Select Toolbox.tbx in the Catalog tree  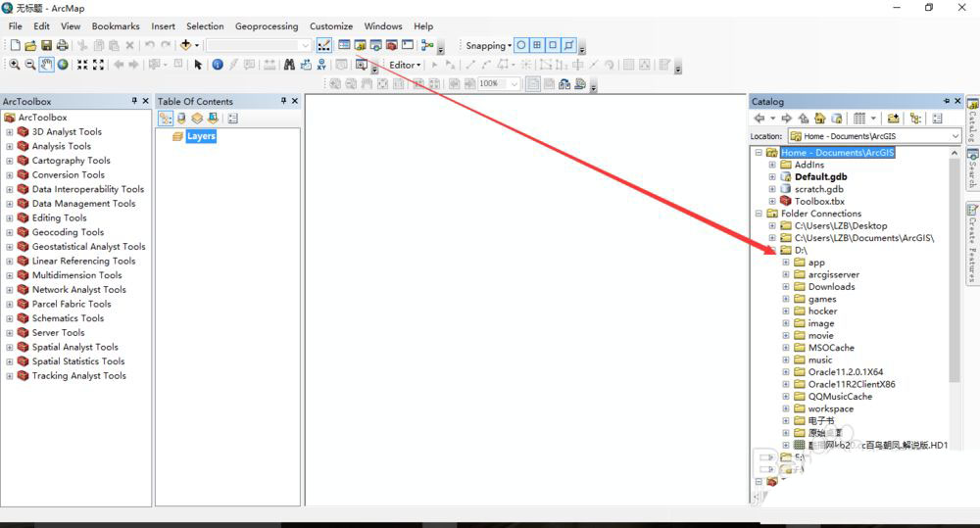819,201
